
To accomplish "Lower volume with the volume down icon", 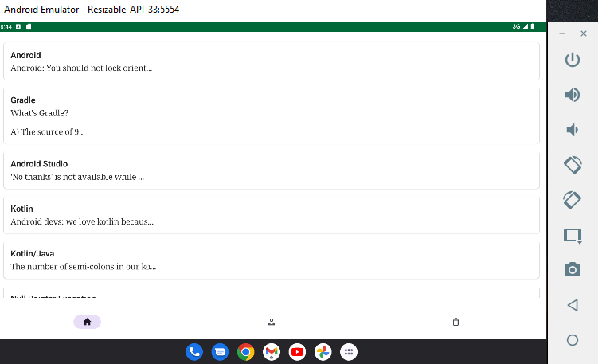I will 572,130.
